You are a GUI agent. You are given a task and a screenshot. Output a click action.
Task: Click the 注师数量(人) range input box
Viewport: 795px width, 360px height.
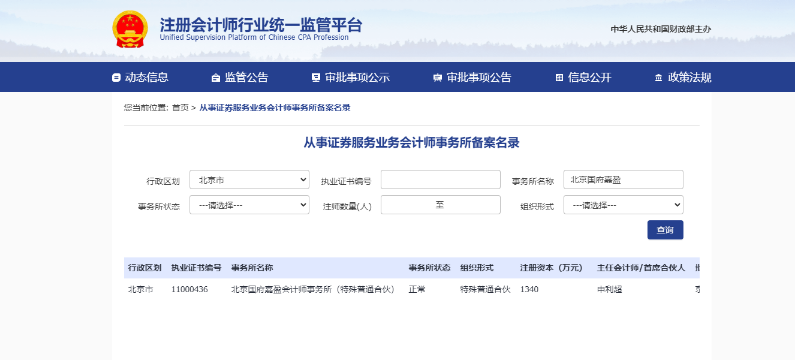441,205
